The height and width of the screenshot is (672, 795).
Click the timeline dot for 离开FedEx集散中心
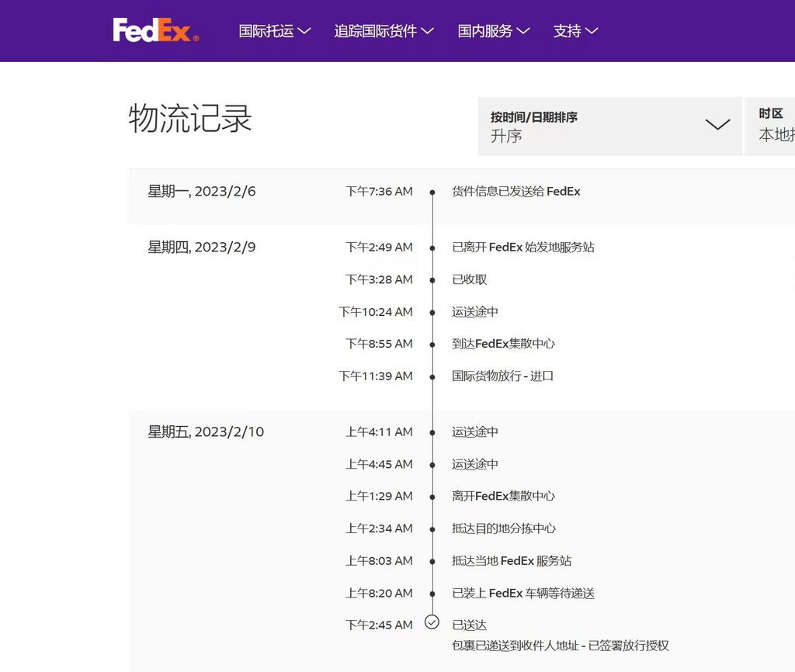(432, 497)
